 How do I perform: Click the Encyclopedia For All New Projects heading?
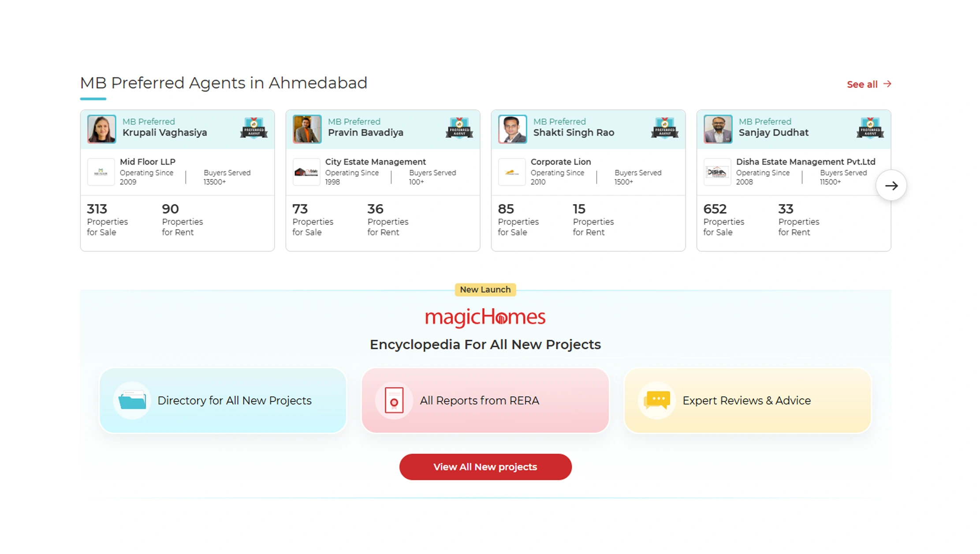[485, 344]
